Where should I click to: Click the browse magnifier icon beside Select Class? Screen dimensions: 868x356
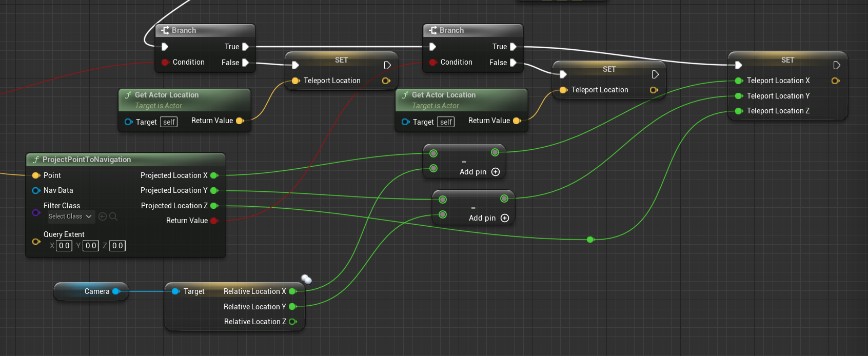[x=113, y=216]
